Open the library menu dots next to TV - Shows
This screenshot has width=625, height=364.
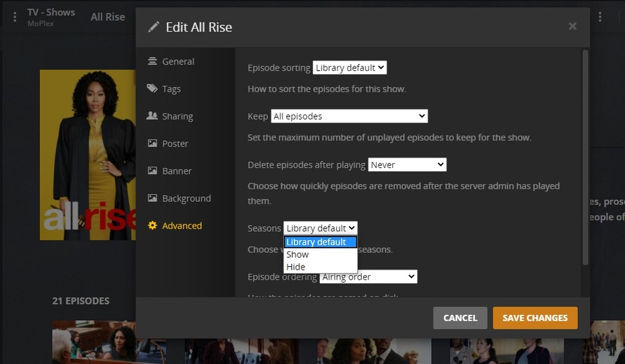click(x=15, y=17)
